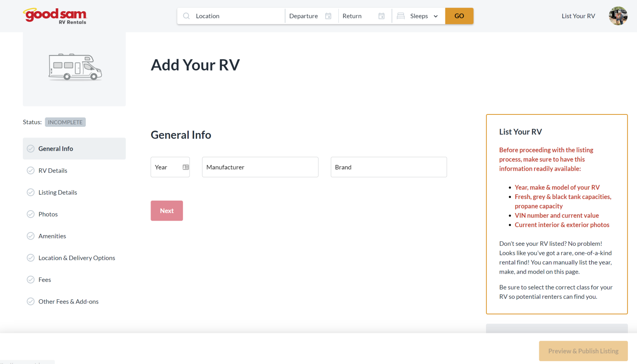The height and width of the screenshot is (364, 637).
Task: Go to RV Details section
Action: coord(53,171)
